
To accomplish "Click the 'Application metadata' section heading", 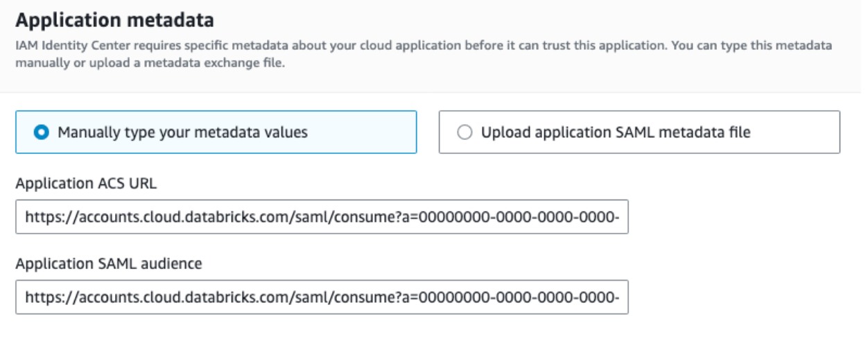I will (114, 20).
